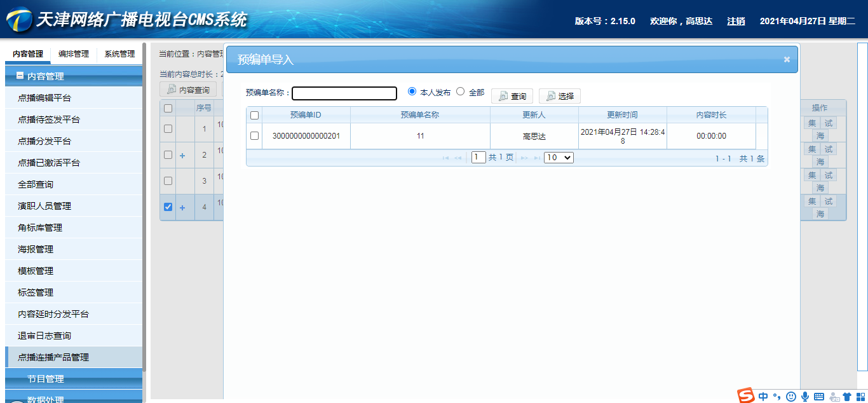Click 内容查询 button in background page
The image size is (868, 403).
pos(188,90)
